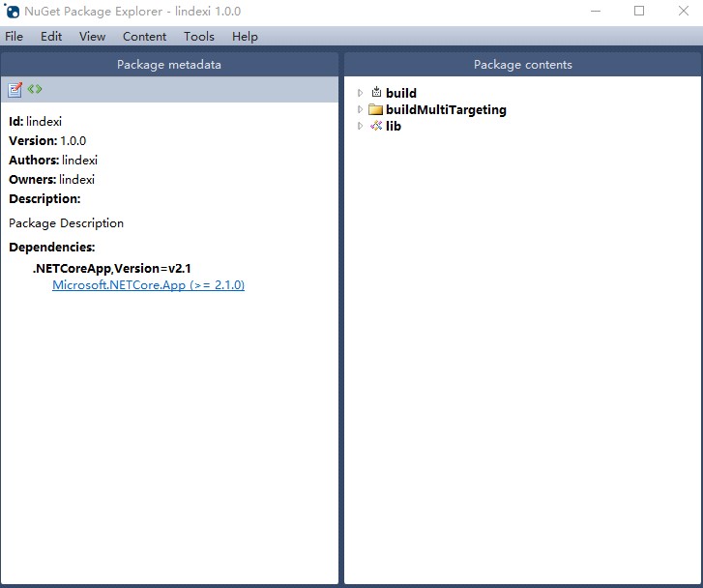The width and height of the screenshot is (703, 588).
Task: Select the lib tree item
Action: coord(394,126)
